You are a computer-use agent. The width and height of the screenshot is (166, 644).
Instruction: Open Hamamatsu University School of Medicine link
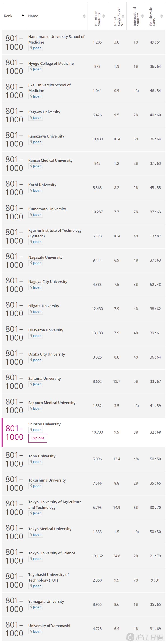tap(56, 39)
